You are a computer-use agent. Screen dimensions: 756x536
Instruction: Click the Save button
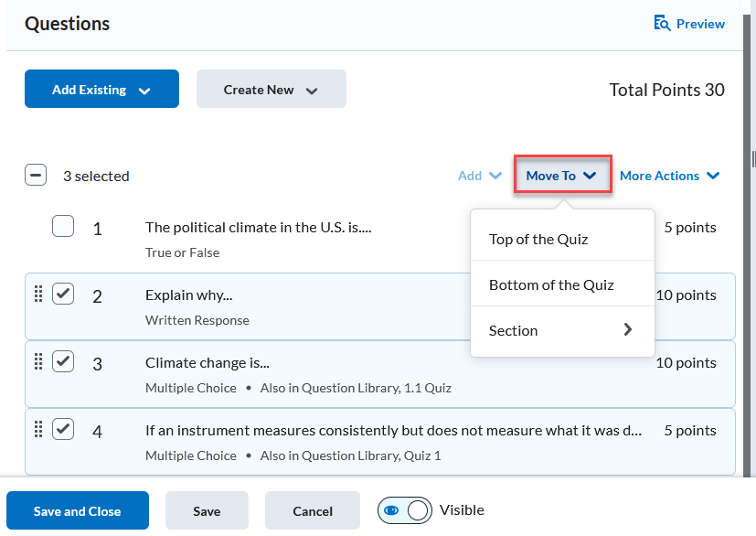pos(207,511)
